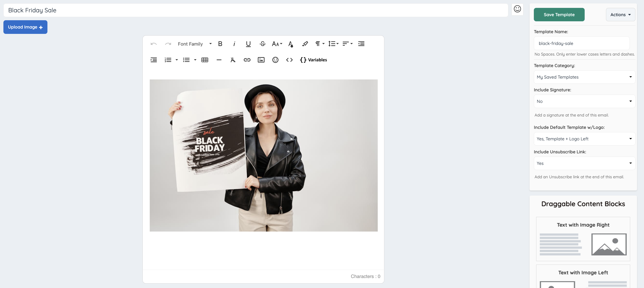Apply italic formatting
644x288 pixels.
(x=234, y=44)
